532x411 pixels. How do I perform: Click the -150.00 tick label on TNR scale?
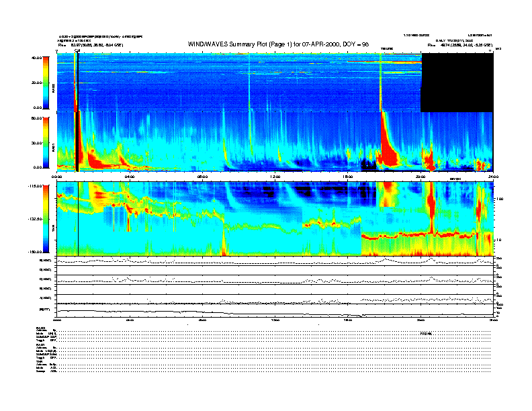(x=34, y=252)
